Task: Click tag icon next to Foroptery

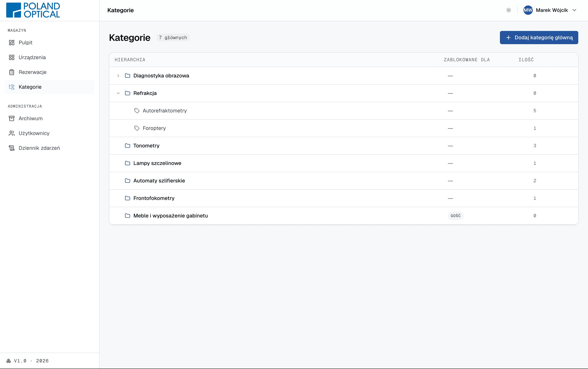Action: point(137,128)
